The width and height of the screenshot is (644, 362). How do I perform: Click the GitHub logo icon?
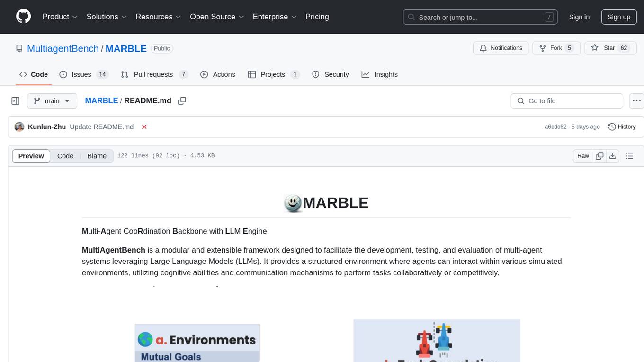tap(23, 17)
